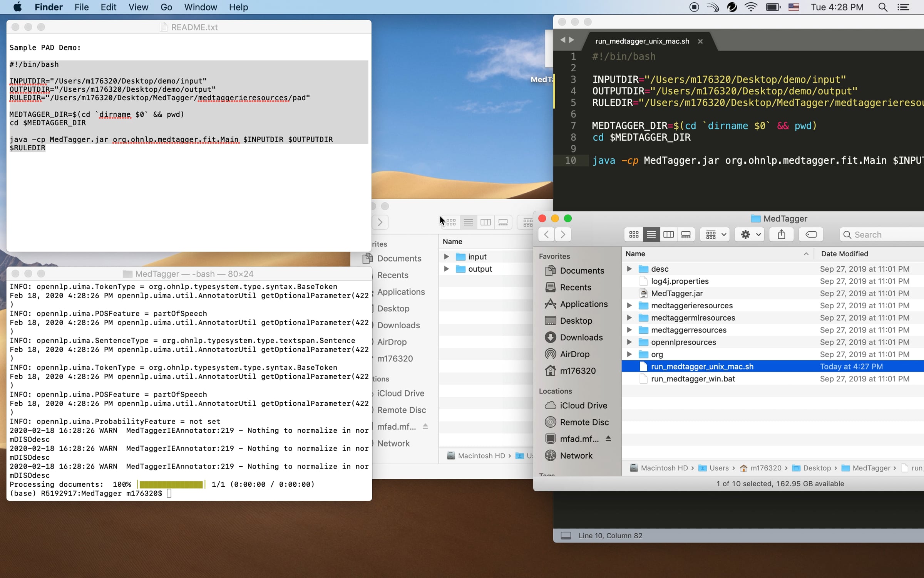Click Back button in MedTagger Finder window
924x578 pixels.
tap(546, 234)
